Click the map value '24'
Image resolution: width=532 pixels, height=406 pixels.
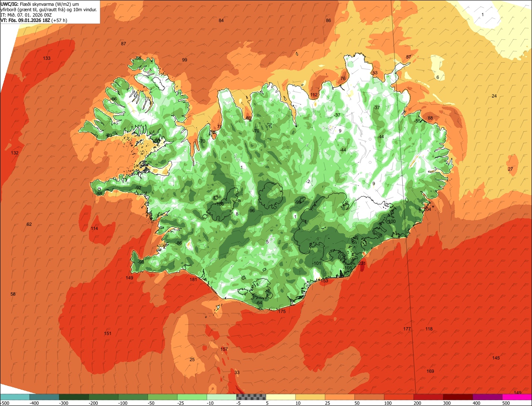point(494,96)
